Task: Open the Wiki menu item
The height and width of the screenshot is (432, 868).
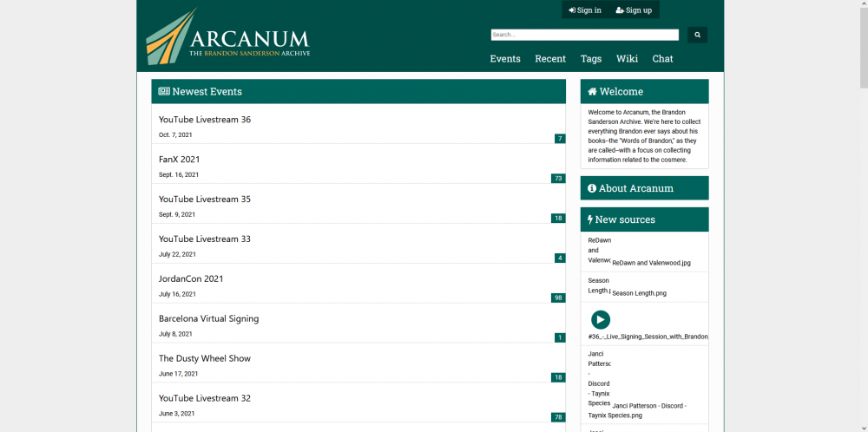Action: [x=627, y=59]
